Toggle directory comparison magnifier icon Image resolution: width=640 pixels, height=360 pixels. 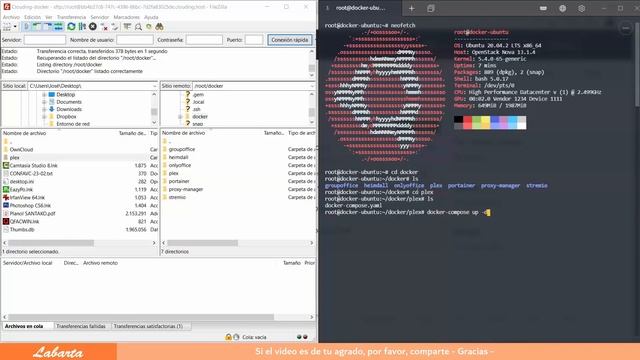click(138, 27)
